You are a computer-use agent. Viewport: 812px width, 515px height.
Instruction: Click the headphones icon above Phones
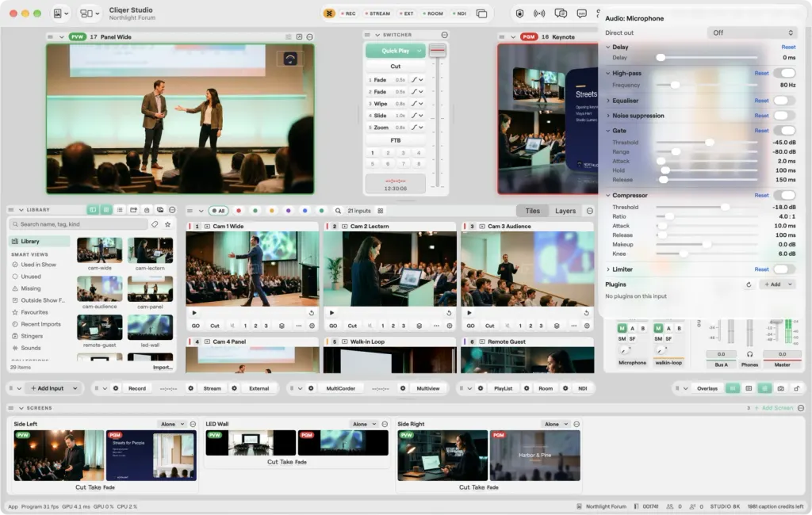click(749, 354)
